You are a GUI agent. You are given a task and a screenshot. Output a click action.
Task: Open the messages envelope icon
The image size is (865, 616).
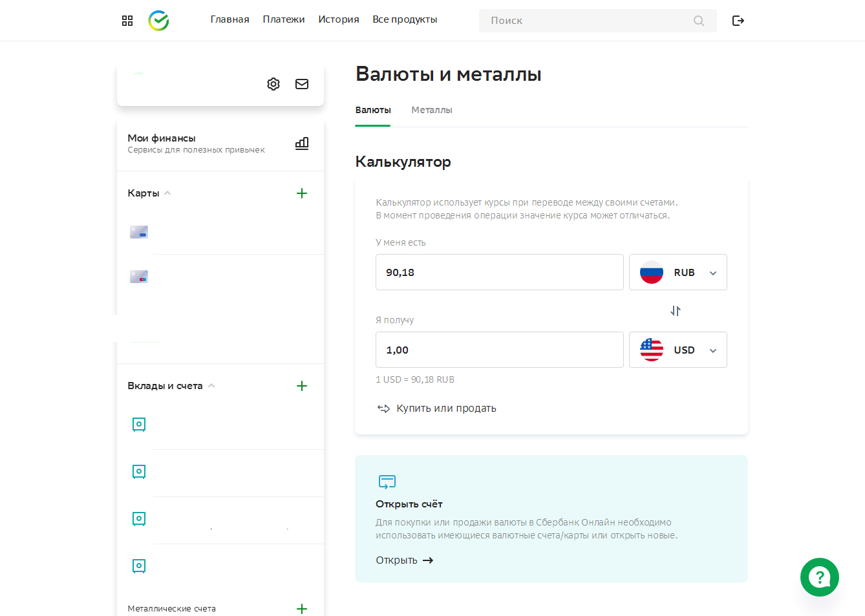tap(302, 84)
